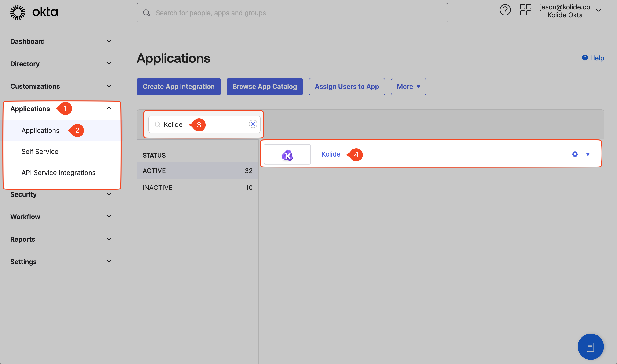Click the Okta logo

click(x=34, y=12)
